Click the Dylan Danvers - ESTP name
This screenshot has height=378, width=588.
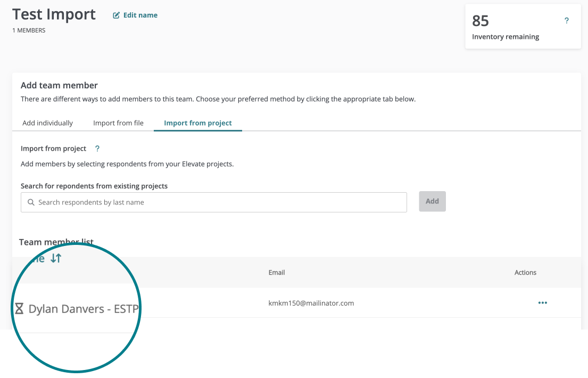click(x=84, y=309)
